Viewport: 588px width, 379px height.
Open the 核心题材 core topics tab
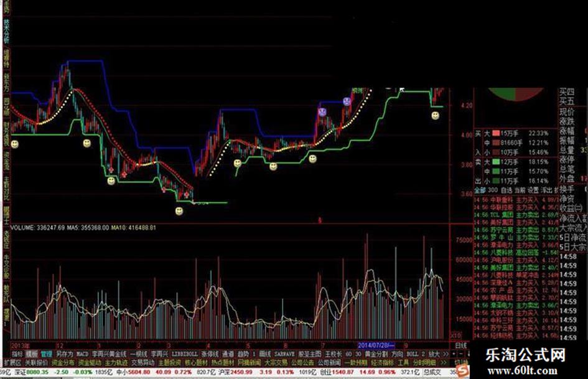(196, 363)
